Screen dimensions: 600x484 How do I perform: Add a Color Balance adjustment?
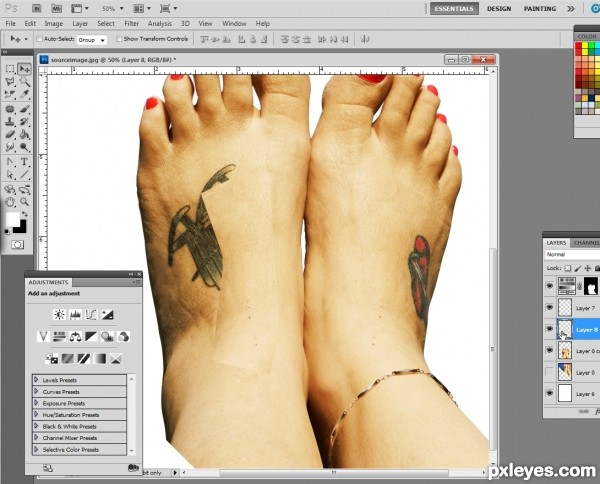tap(75, 337)
